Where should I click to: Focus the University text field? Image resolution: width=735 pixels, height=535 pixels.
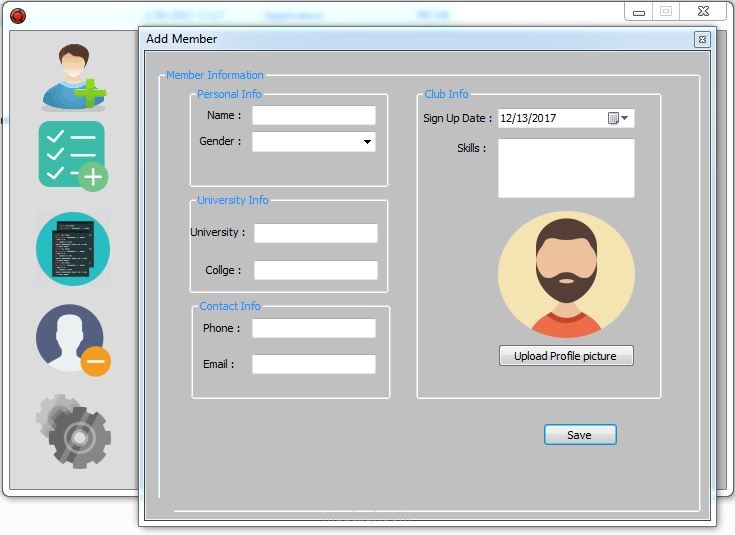[x=315, y=233]
